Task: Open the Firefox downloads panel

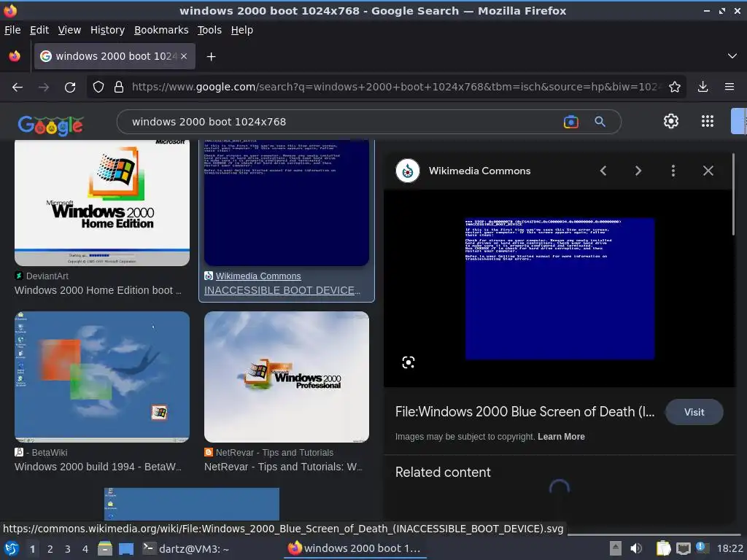Action: click(x=703, y=87)
